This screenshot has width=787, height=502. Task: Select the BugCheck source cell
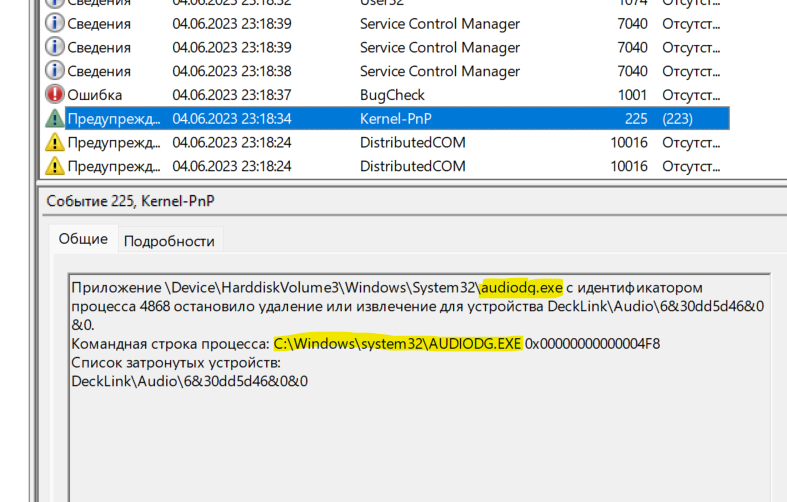point(392,95)
